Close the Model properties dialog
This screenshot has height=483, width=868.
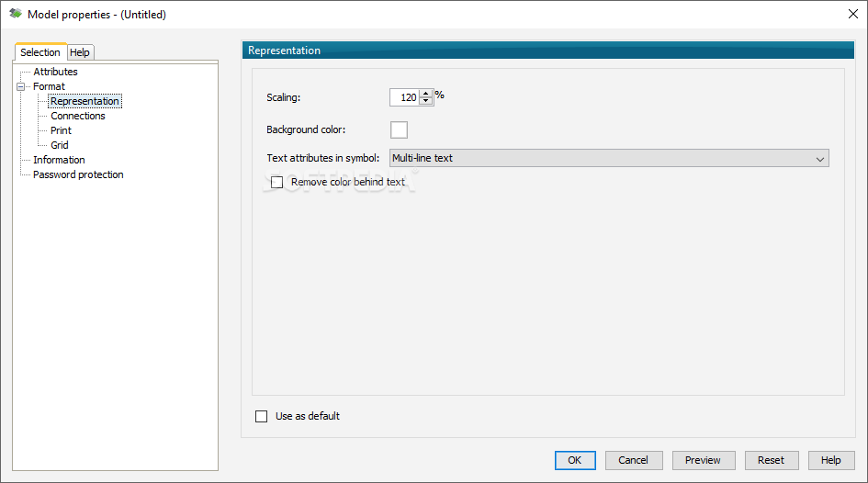click(853, 15)
